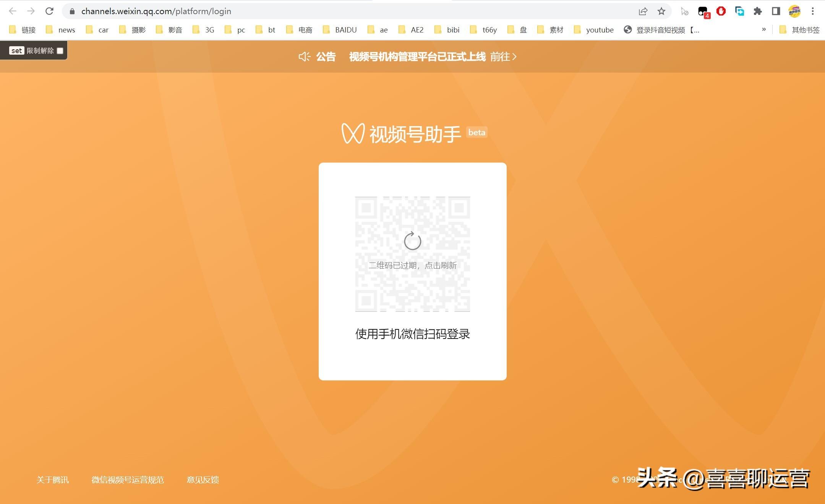Open the Chrome three-dot menu
825x504 pixels.
[813, 11]
